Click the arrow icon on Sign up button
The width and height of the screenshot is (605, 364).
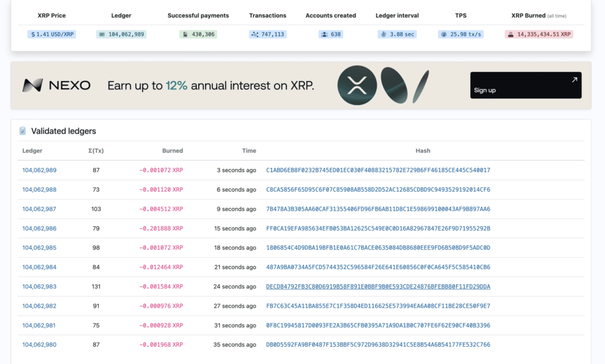[x=574, y=80]
